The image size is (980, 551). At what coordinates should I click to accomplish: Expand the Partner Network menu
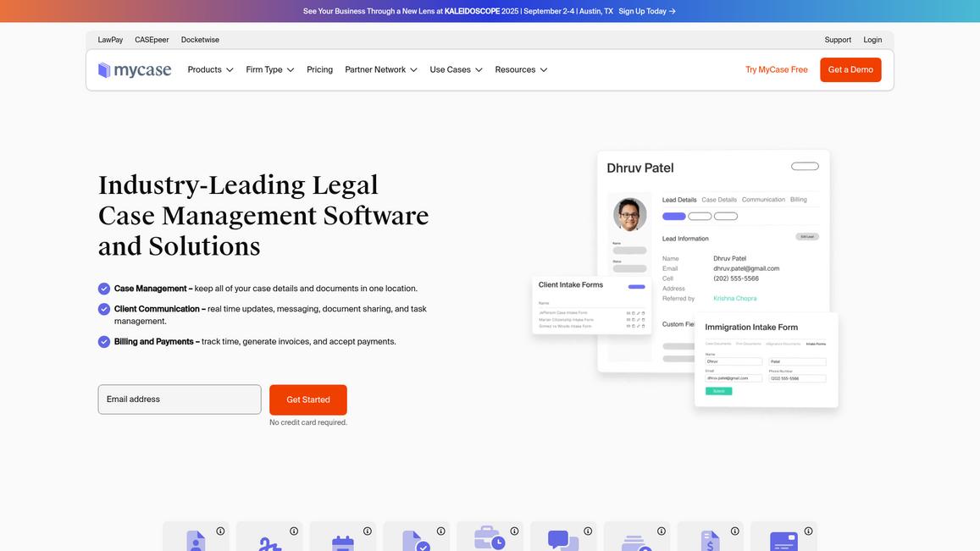click(381, 70)
